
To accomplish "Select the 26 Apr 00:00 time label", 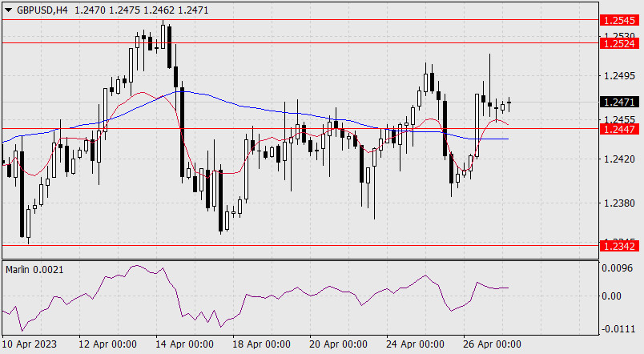I will tap(493, 344).
